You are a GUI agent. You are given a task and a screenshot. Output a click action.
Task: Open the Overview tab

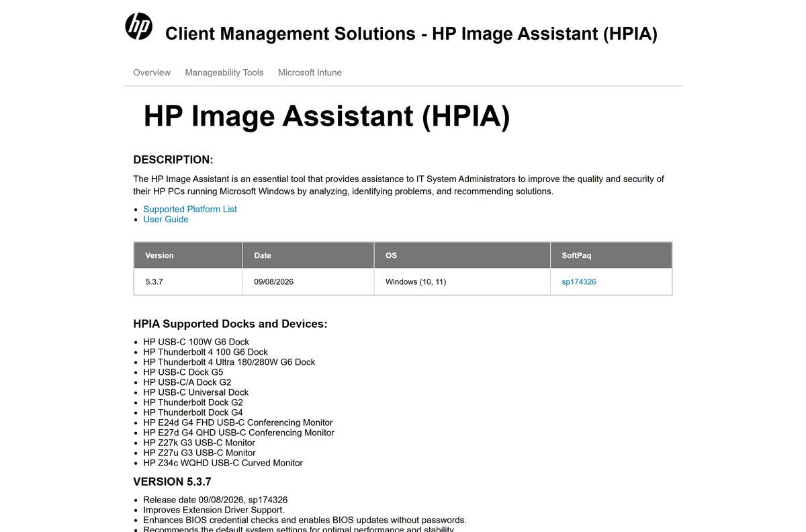[152, 73]
